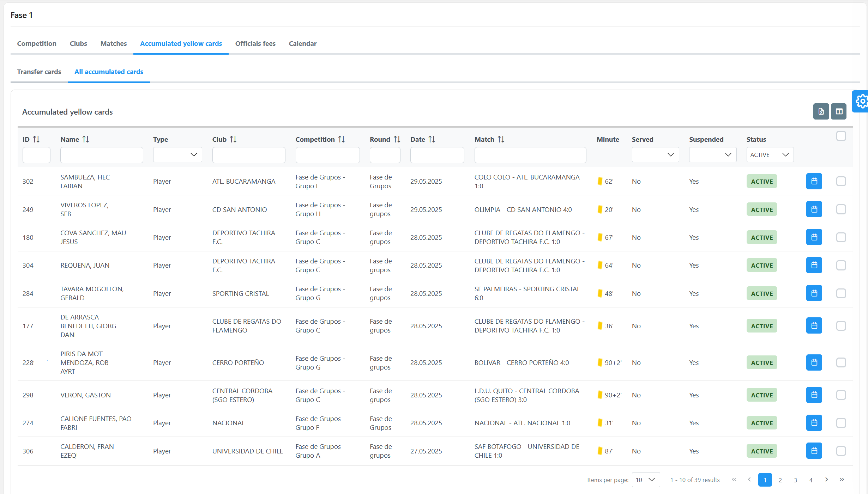
Task: Switch to the Matches tab
Action: [x=113, y=43]
